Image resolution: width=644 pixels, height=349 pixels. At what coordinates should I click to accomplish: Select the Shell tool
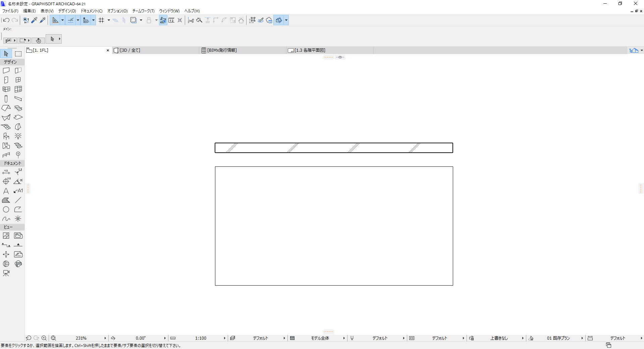pyautogui.click(x=6, y=117)
